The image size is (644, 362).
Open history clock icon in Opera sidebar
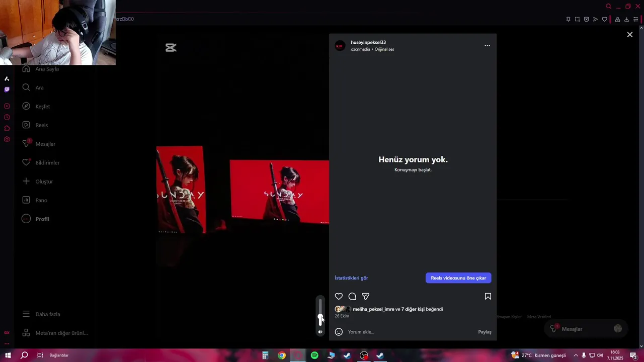pos(7,117)
